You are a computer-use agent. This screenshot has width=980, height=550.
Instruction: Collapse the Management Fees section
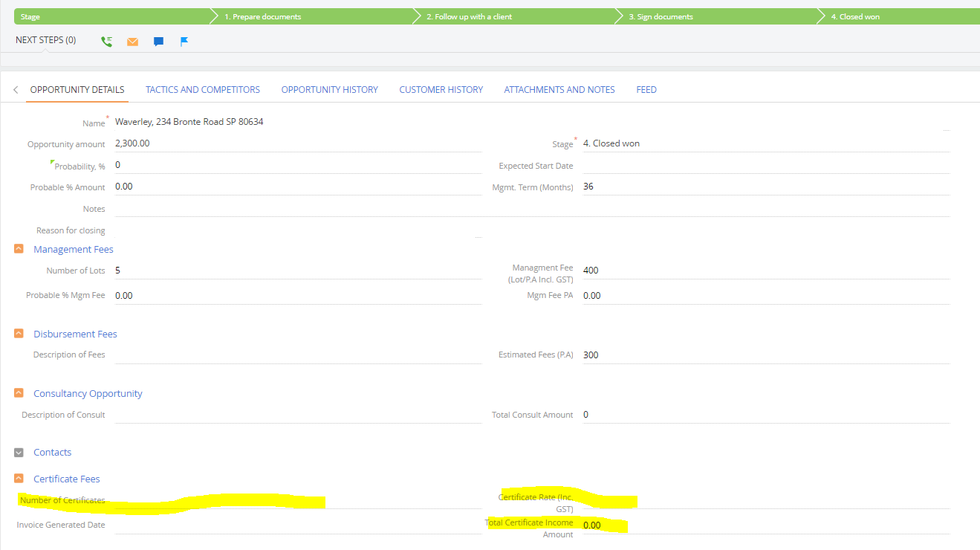[x=19, y=249]
